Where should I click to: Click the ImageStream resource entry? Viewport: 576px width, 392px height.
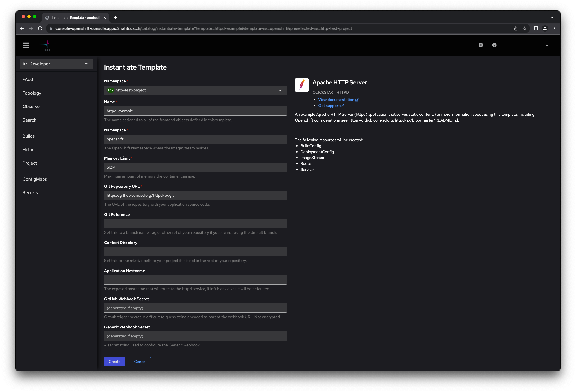coord(312,158)
